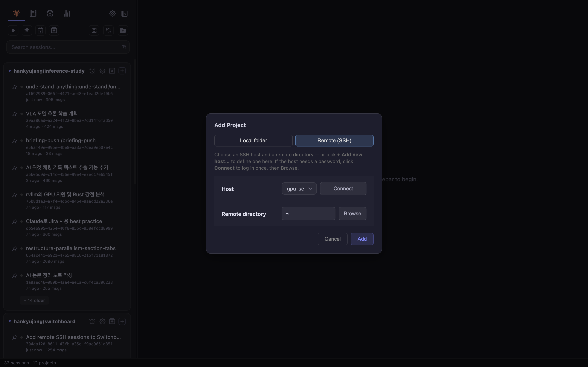This screenshot has height=367, width=588.
Task: Collapse hankyujang/inference-study project
Action: point(10,71)
